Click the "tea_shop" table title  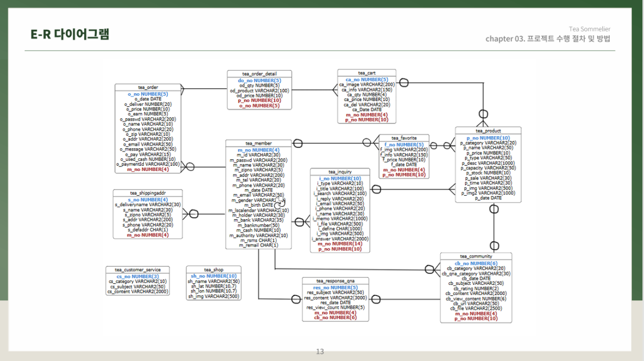(214, 270)
